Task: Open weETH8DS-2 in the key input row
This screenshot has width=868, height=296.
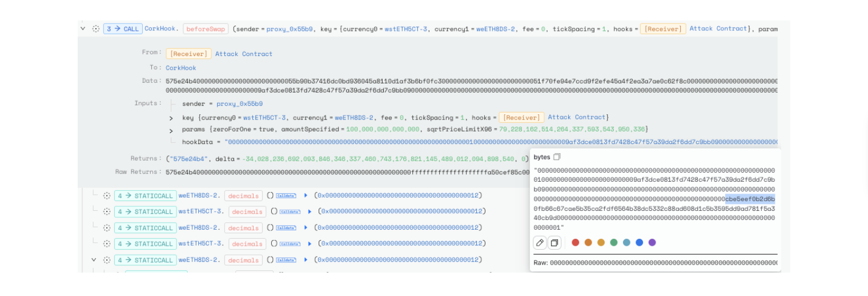Action: click(x=355, y=117)
